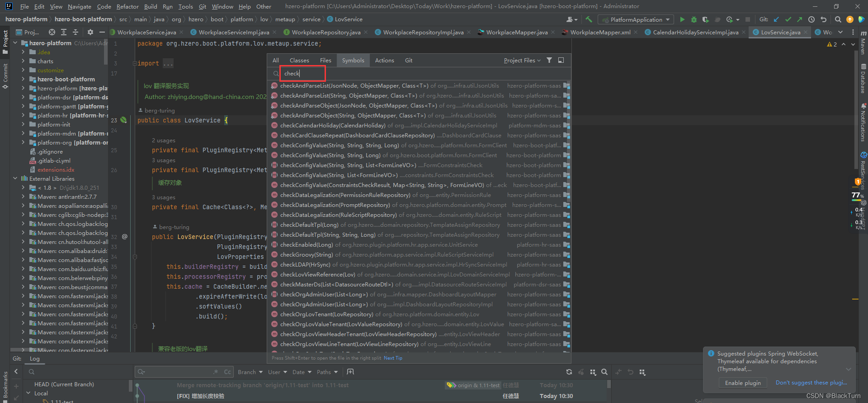Open the editor tabs options menu
The image size is (868, 403).
(853, 32)
